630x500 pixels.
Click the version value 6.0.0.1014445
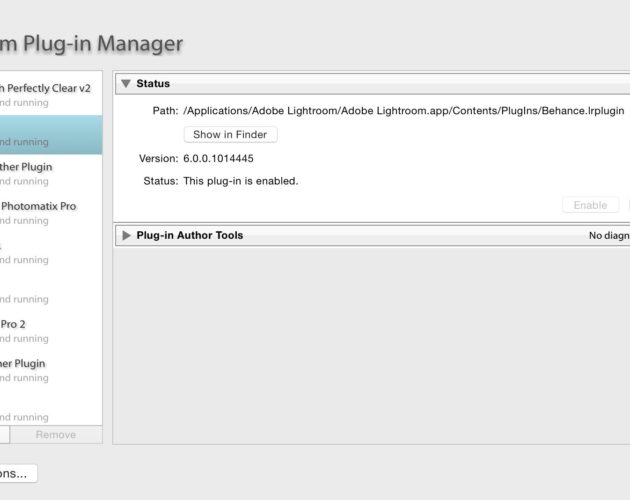218,158
